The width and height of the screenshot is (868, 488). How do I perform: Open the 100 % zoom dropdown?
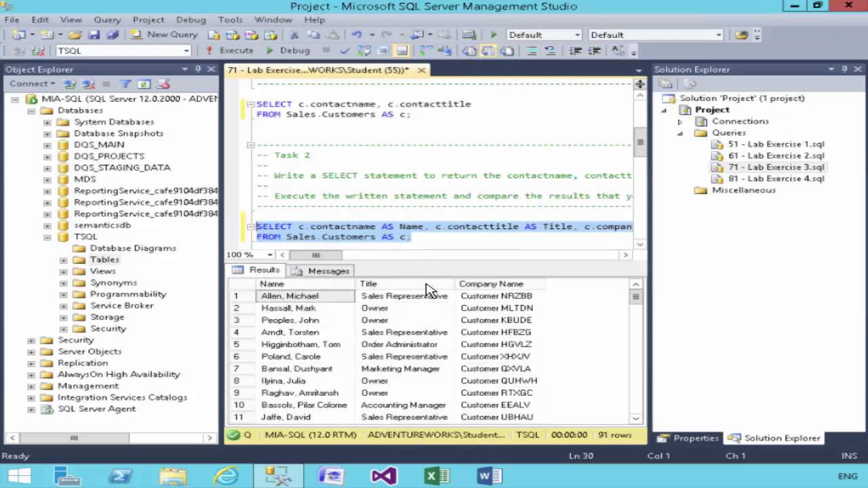click(x=270, y=255)
